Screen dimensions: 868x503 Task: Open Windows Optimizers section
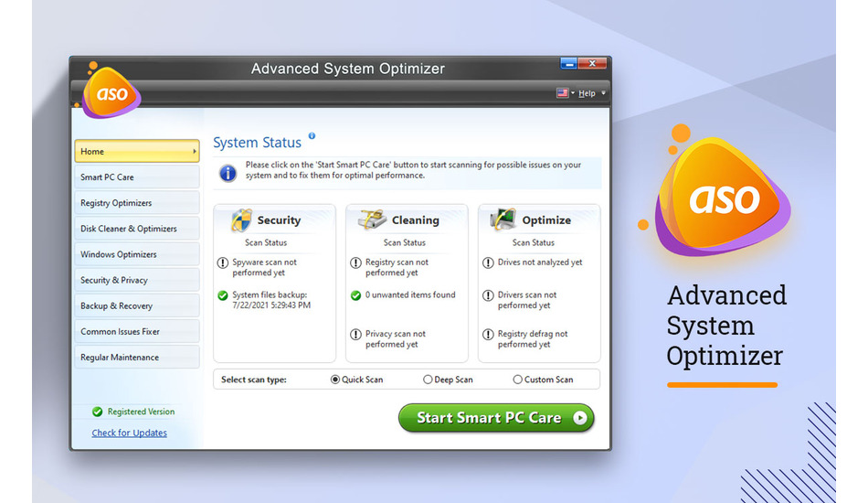[137, 254]
